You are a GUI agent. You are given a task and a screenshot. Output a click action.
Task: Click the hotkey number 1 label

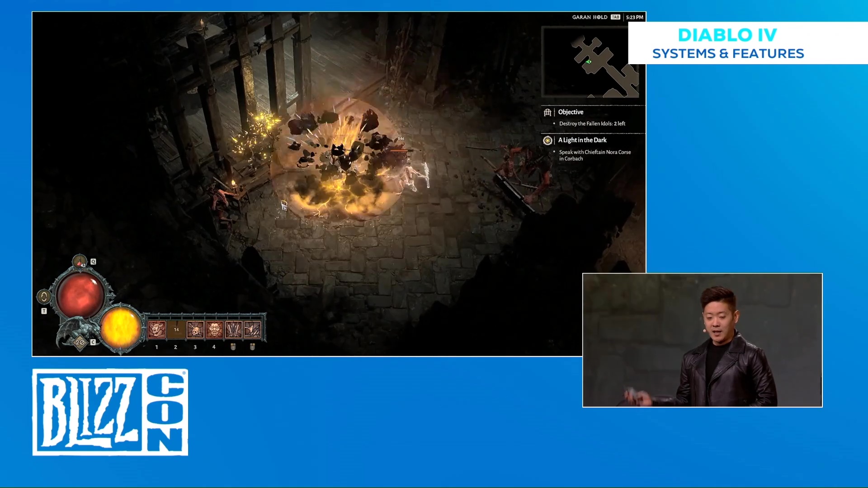[156, 347]
